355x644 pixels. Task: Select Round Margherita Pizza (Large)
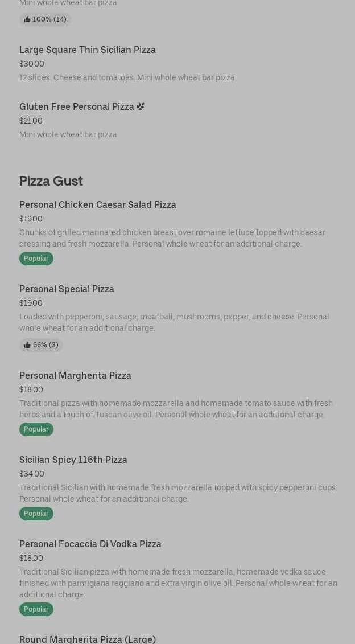tap(88, 639)
